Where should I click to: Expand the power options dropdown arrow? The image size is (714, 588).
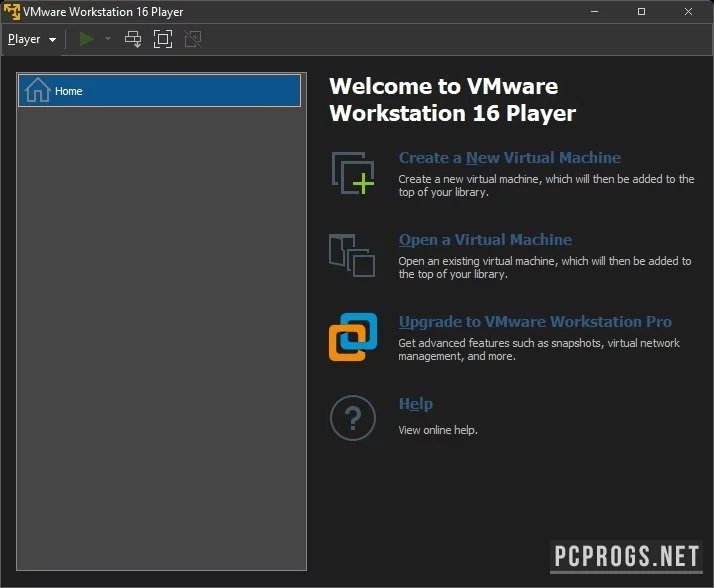(x=108, y=39)
